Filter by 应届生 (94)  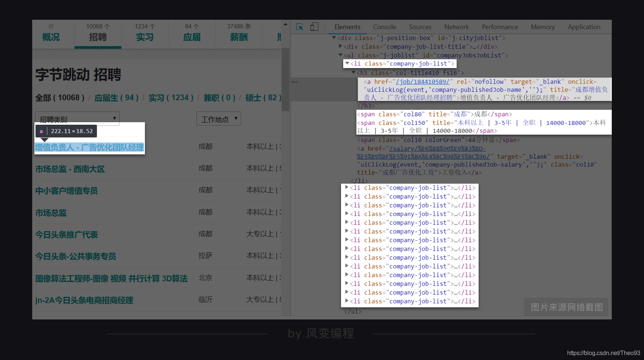(x=116, y=98)
